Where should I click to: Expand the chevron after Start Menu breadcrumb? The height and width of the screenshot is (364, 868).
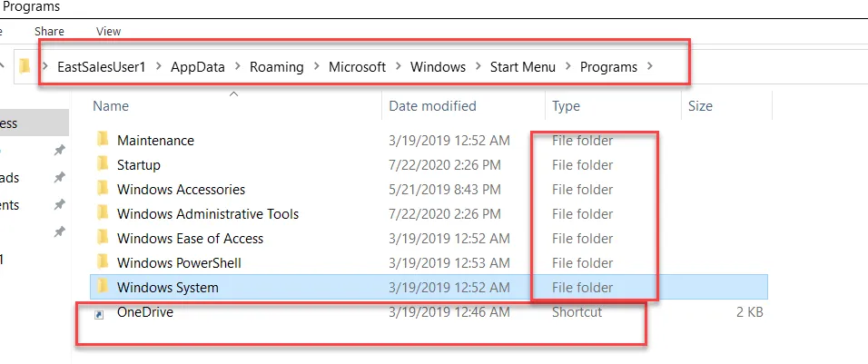point(567,67)
